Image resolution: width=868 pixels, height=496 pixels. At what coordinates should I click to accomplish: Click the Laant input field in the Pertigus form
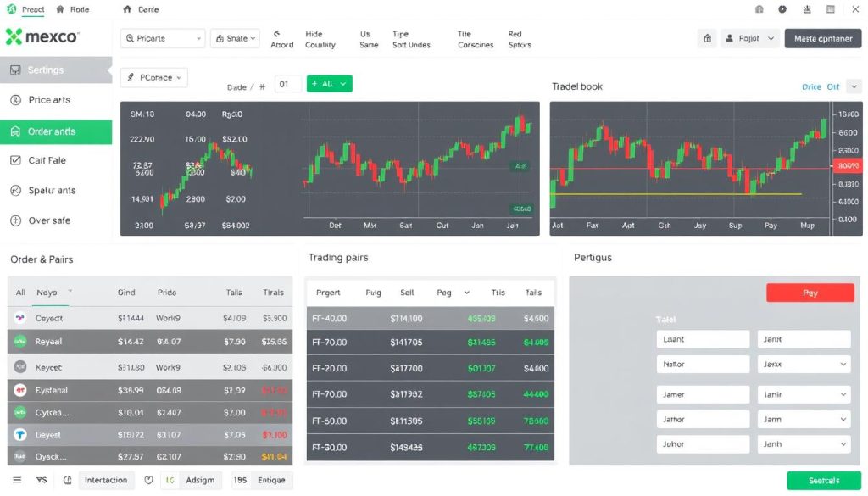tap(703, 338)
